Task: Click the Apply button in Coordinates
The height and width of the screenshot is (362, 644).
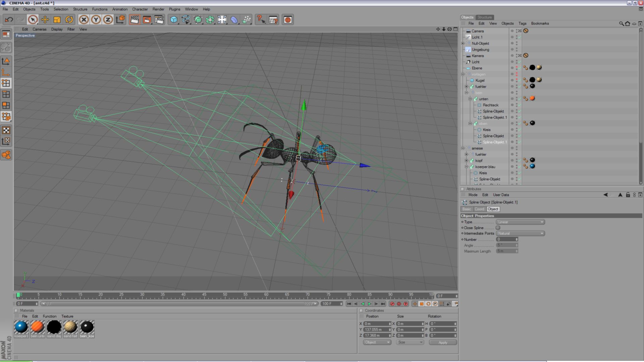Action: [443, 343]
